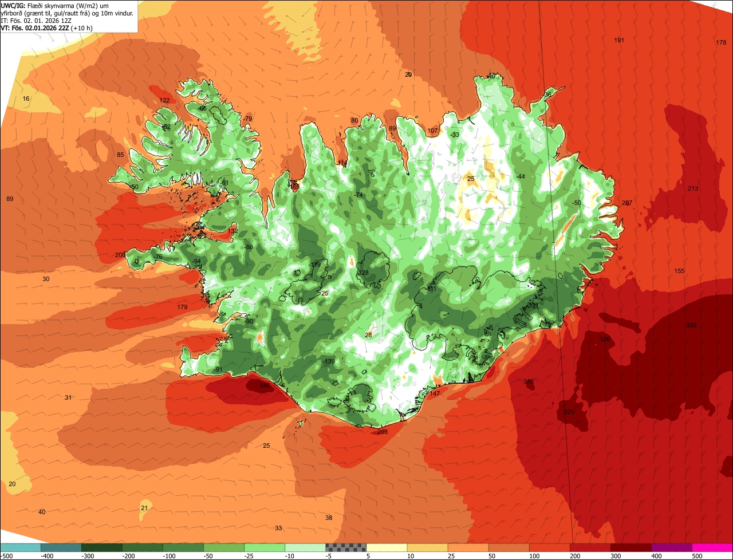Click the map value 147
733x560 pixels.
point(435,393)
